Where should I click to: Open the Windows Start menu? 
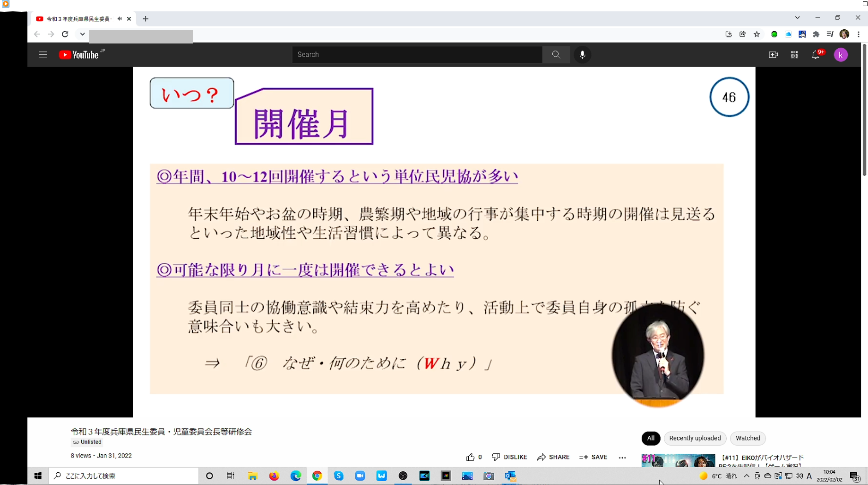[x=38, y=476]
